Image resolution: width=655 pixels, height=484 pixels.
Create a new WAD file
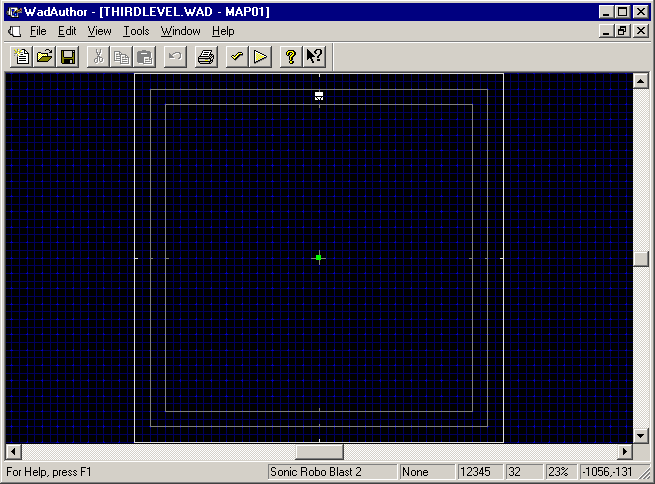click(21, 56)
